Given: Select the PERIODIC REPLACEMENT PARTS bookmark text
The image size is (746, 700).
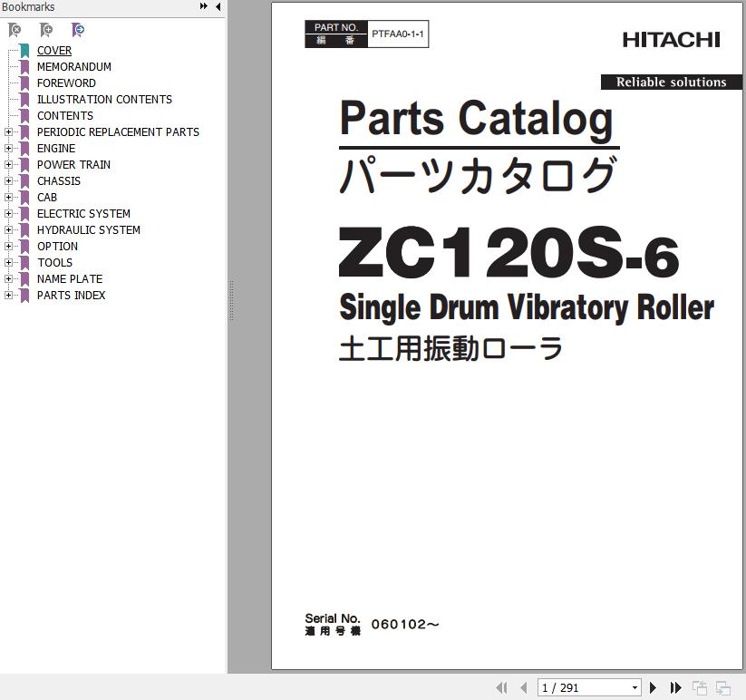Looking at the screenshot, I should tap(118, 131).
